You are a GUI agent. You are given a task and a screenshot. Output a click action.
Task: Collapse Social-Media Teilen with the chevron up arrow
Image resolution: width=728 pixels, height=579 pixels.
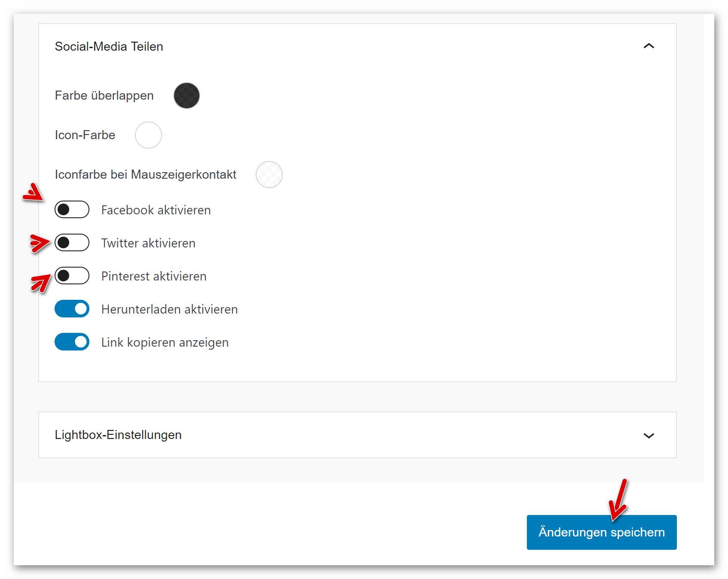tap(648, 46)
